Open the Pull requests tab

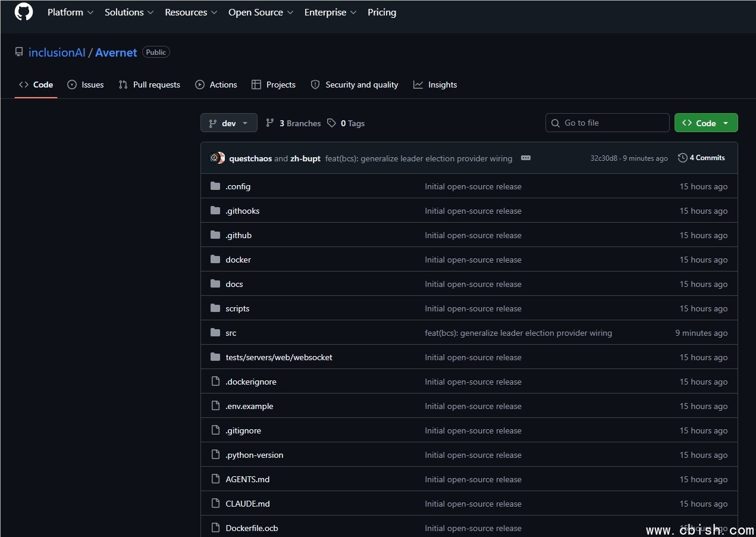coord(149,85)
